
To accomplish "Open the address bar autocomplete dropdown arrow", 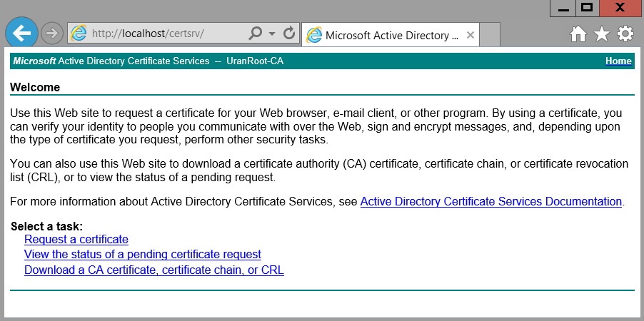I will click(271, 34).
